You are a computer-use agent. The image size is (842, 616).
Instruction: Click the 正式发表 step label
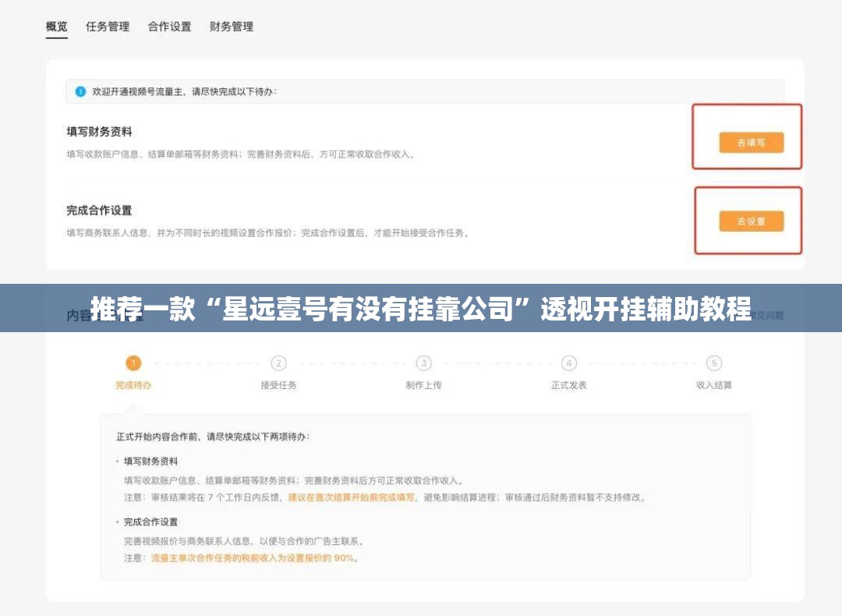pyautogui.click(x=568, y=385)
